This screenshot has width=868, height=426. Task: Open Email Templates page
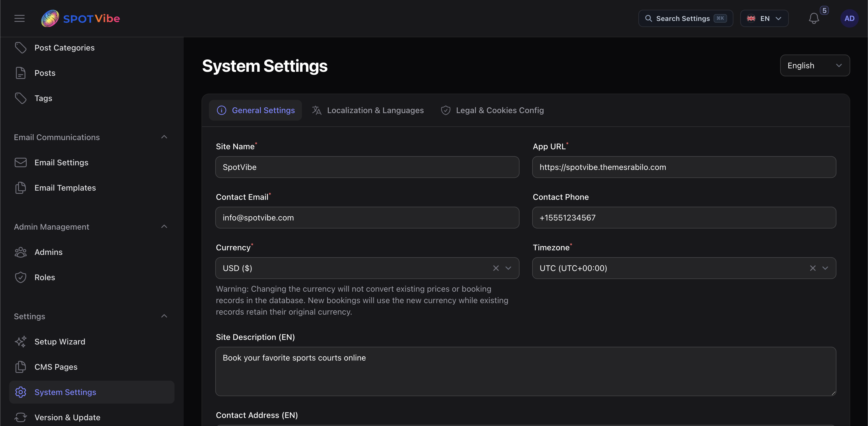pyautogui.click(x=92, y=188)
